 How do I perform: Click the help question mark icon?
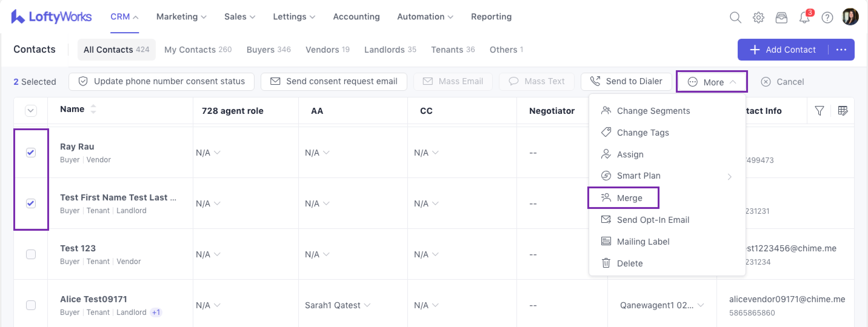[827, 17]
